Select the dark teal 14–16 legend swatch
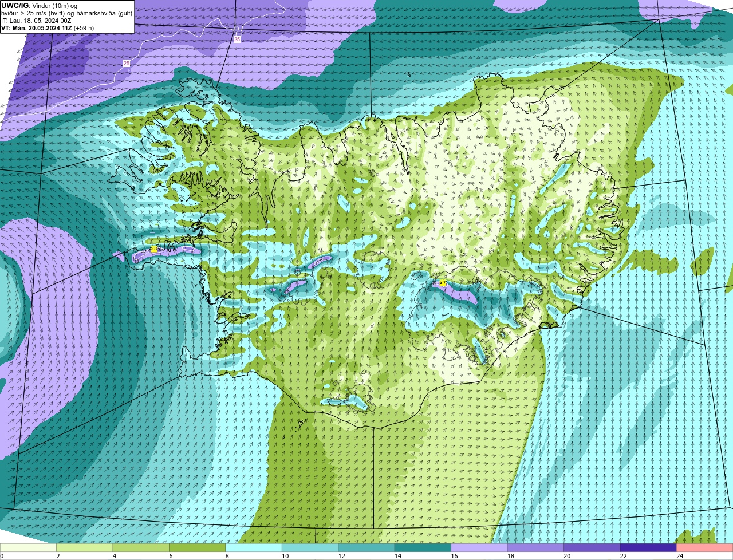 click(x=423, y=547)
